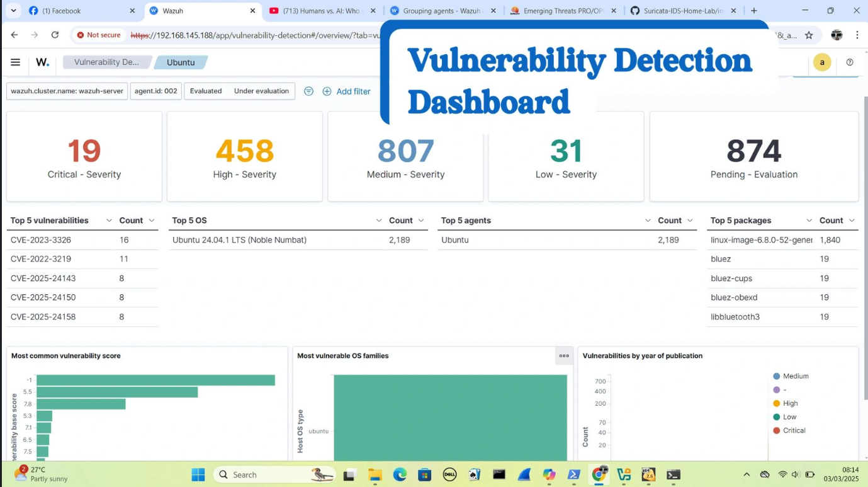Open the filter options menu icon

308,91
